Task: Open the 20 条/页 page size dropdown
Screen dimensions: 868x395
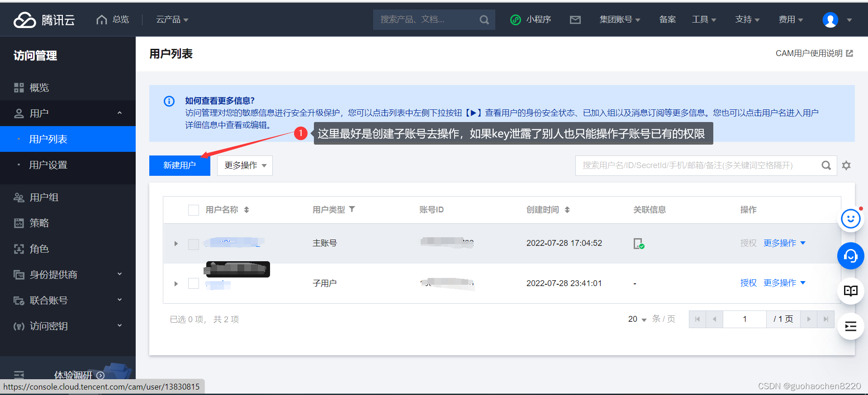Action: click(637, 319)
